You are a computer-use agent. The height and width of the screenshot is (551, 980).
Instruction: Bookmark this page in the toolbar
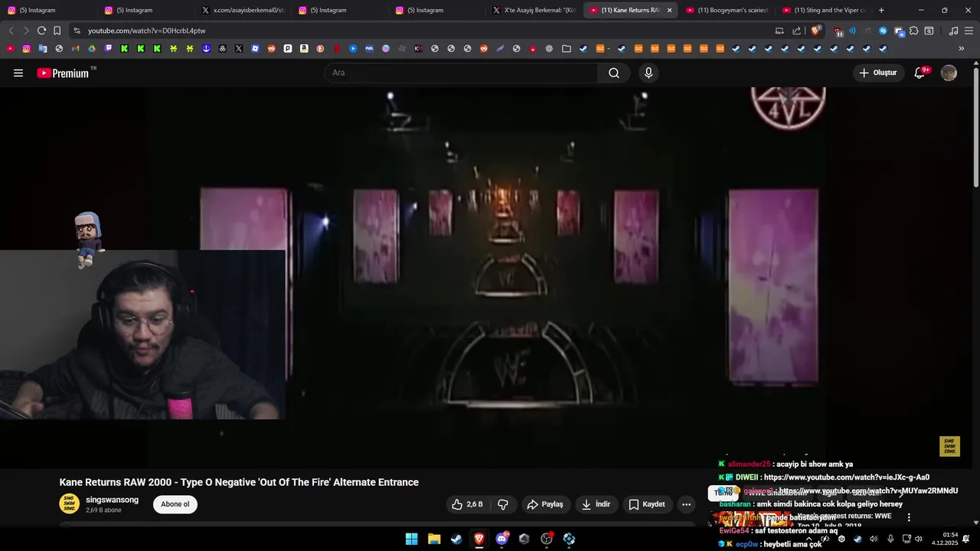click(x=57, y=31)
